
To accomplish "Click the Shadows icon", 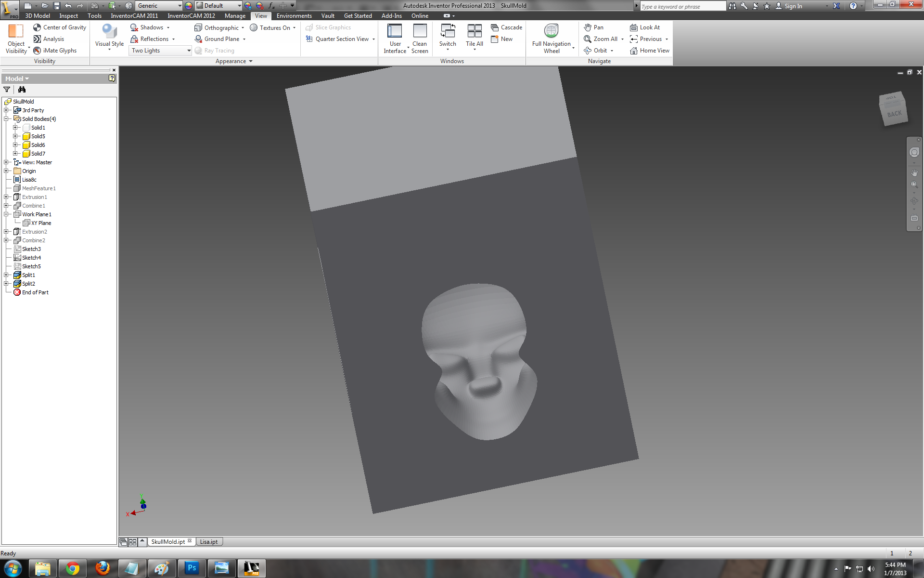I will coord(134,27).
